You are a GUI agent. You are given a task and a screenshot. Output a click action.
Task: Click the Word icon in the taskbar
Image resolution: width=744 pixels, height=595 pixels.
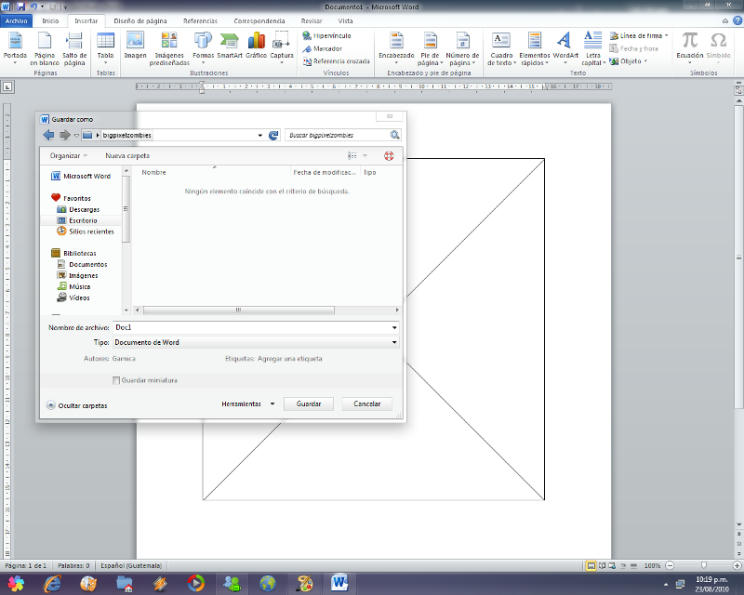(339, 583)
